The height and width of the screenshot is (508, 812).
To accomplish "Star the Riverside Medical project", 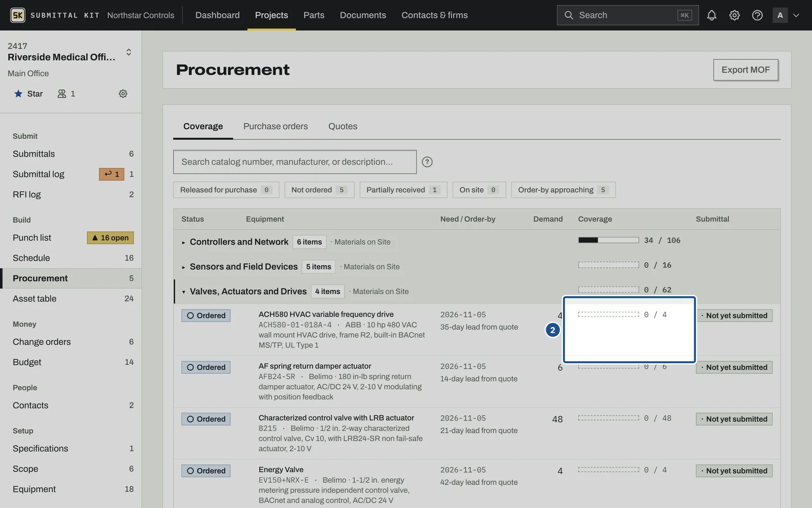I will tap(28, 93).
